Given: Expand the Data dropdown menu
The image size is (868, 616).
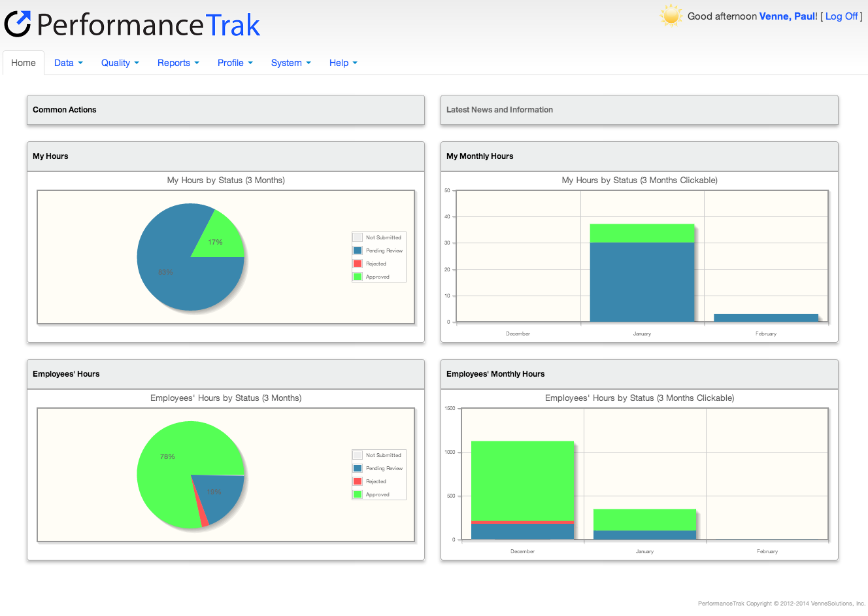Looking at the screenshot, I should tap(69, 63).
